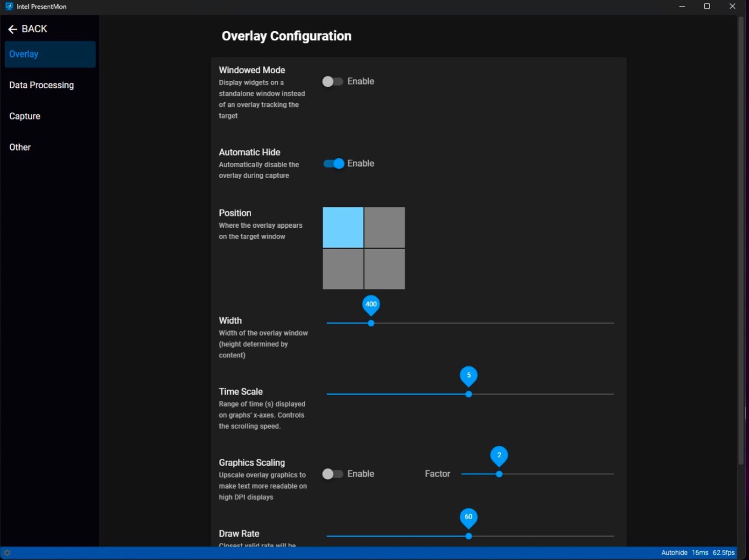Close the Intel PresentMon window
Viewport: 749px width, 560px height.
[x=732, y=7]
